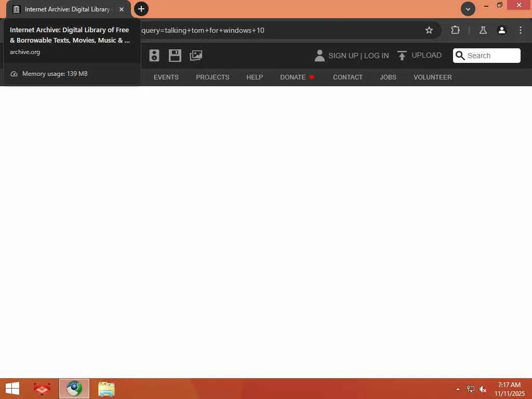532x399 pixels.
Task: Open the Chrome three-dot menu
Action: coord(521,30)
